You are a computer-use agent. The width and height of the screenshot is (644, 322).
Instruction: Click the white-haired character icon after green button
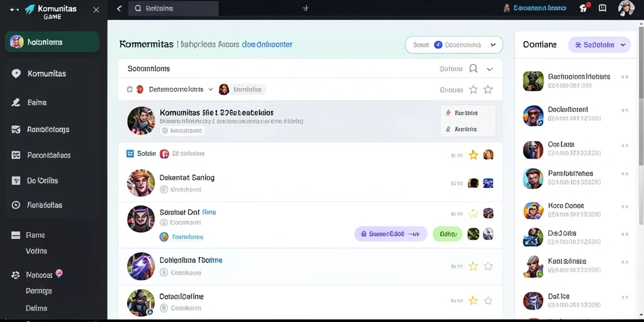point(487,234)
